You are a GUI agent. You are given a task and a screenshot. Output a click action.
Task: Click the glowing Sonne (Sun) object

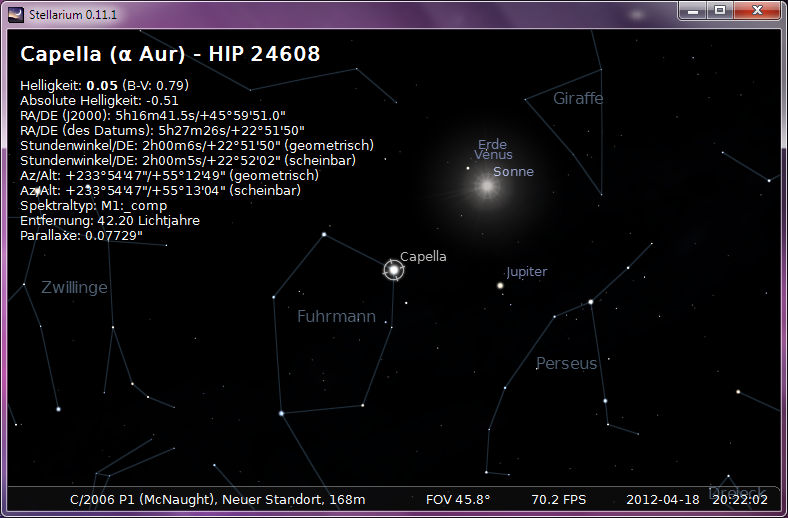pyautogui.click(x=487, y=185)
